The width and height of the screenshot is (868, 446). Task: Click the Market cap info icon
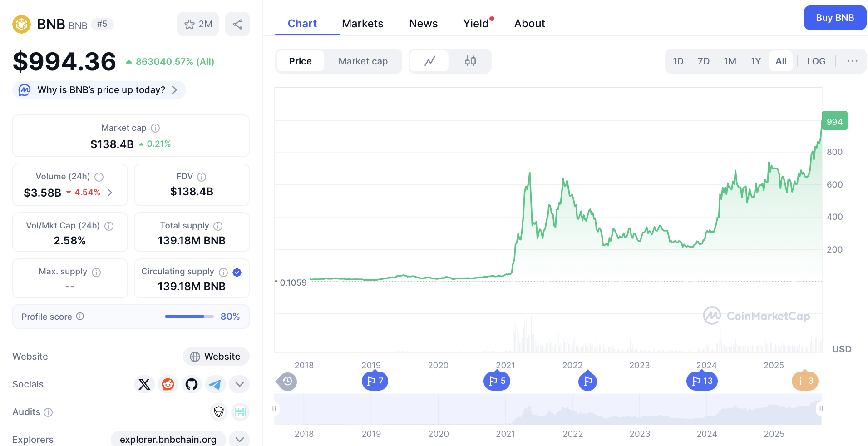tap(155, 128)
